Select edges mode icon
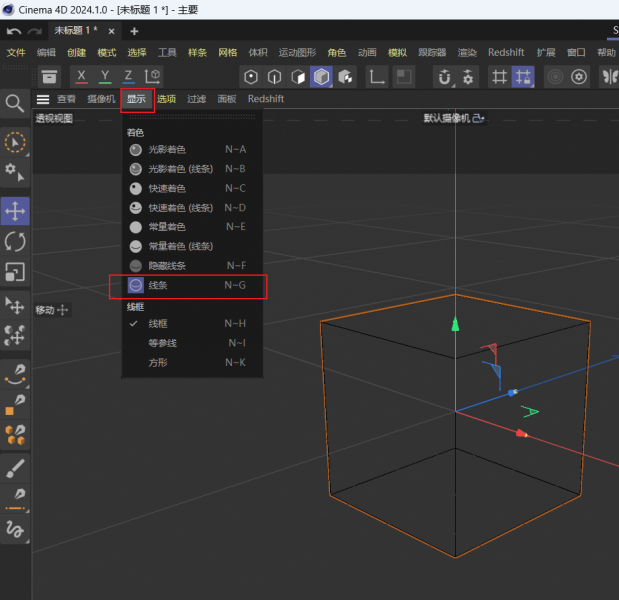 [274, 77]
